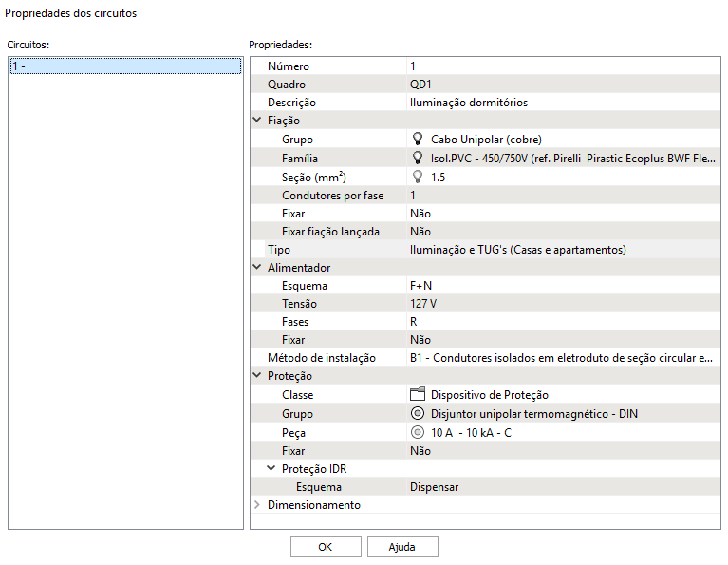Click the Quadro value QD1
728x565 pixels.
coord(562,85)
